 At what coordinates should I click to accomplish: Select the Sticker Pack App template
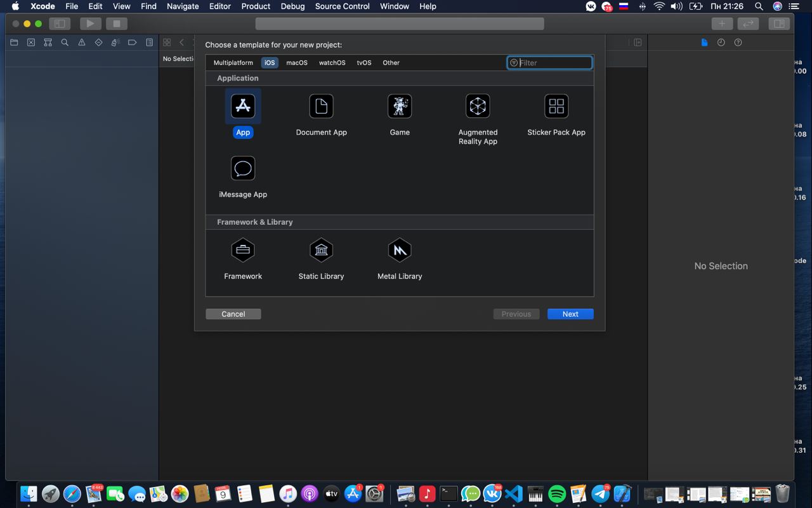pyautogui.click(x=556, y=106)
